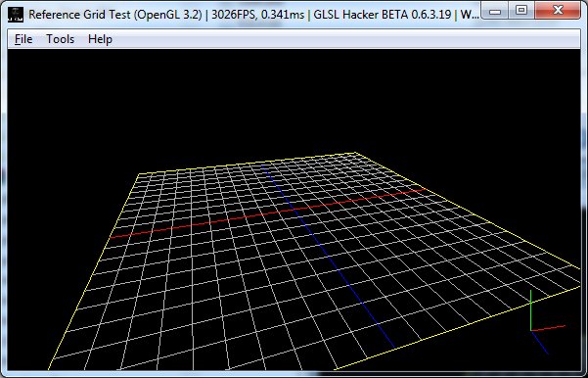Click the farthest corner of the yellow grid border

[x=355, y=153]
